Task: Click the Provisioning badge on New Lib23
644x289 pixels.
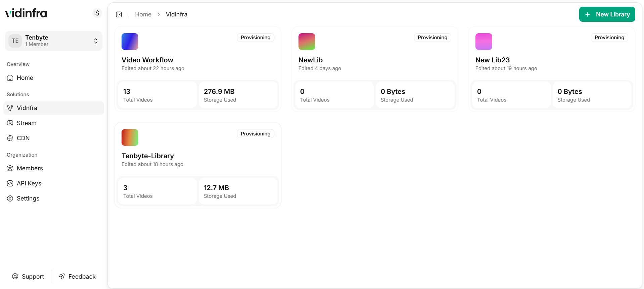Action: [x=609, y=38]
